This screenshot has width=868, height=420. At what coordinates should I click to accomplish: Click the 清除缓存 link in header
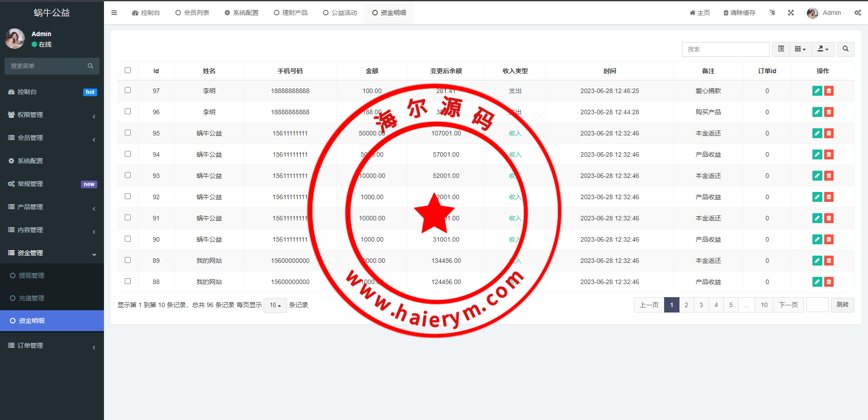pyautogui.click(x=740, y=13)
